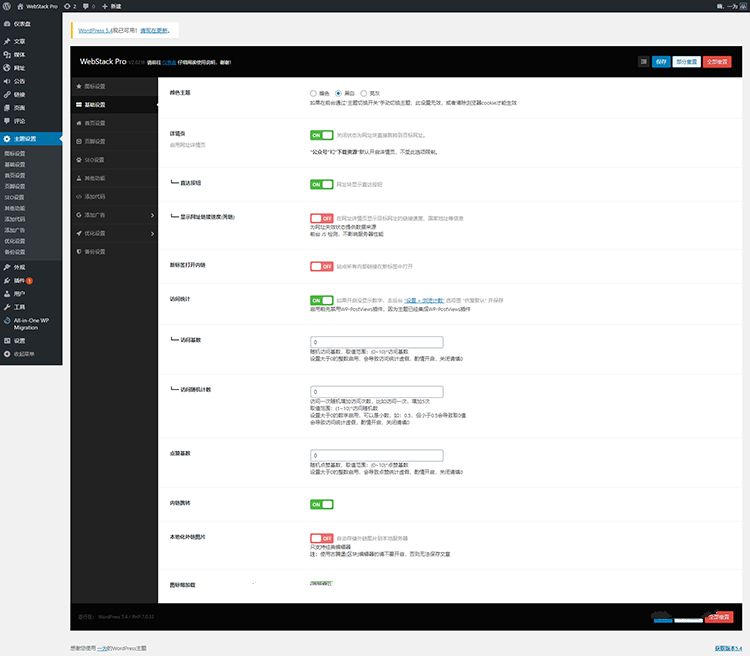Click the expand-all options icon beside 保存

pos(643,62)
